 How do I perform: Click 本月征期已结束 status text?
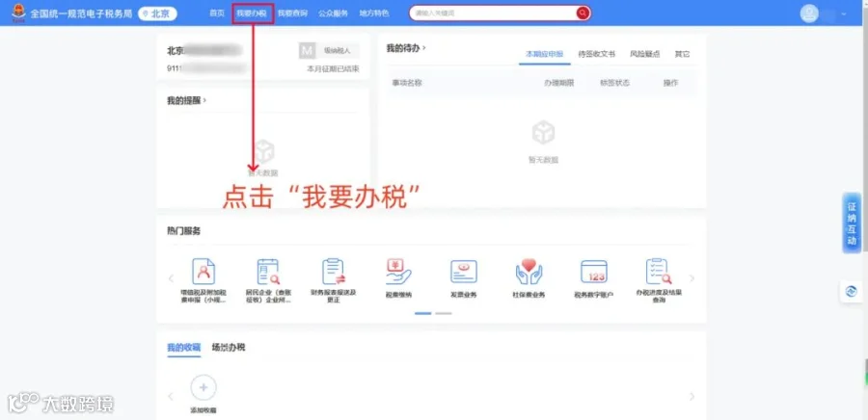(x=334, y=69)
